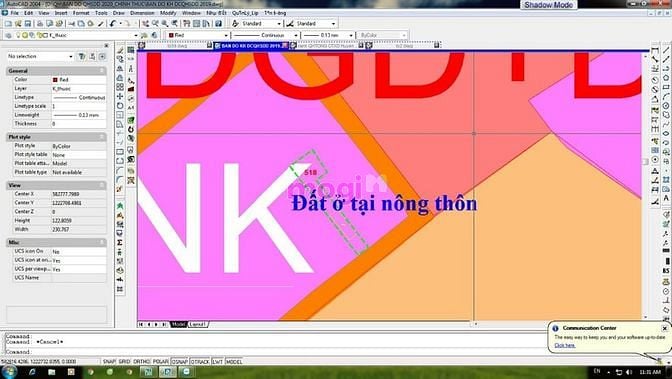Toggle OSNAP in the status bar

(180, 361)
